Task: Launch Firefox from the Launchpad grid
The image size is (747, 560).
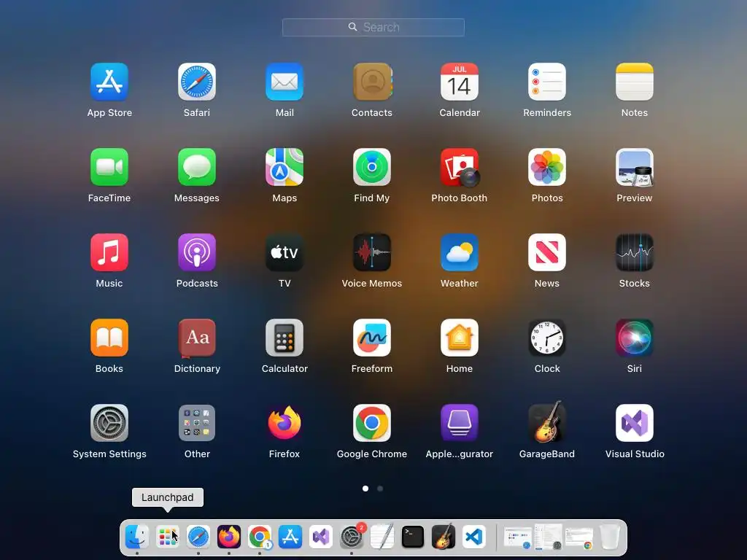Action: coord(285,423)
